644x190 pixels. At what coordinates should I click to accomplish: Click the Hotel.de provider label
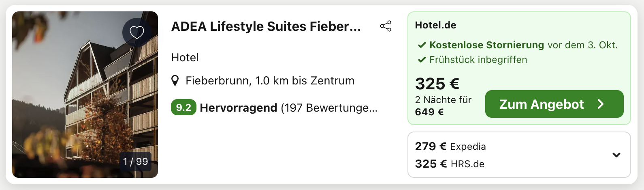click(x=435, y=25)
